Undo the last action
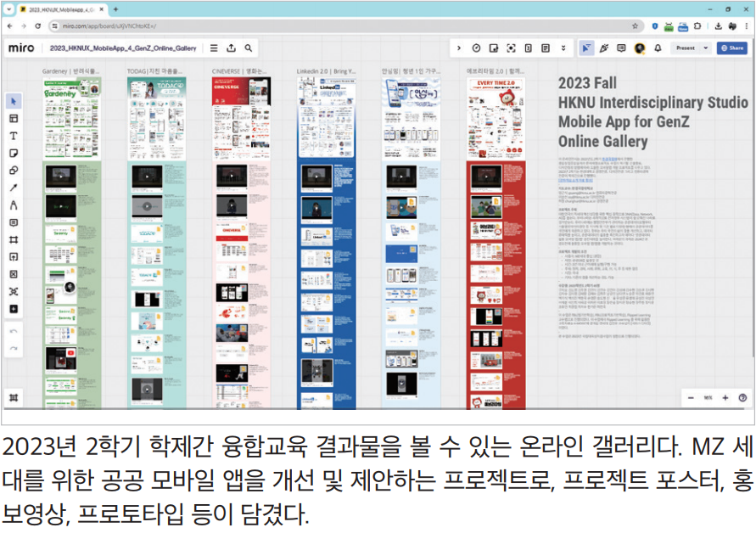Screen dimensions: 756x550 pos(14,332)
